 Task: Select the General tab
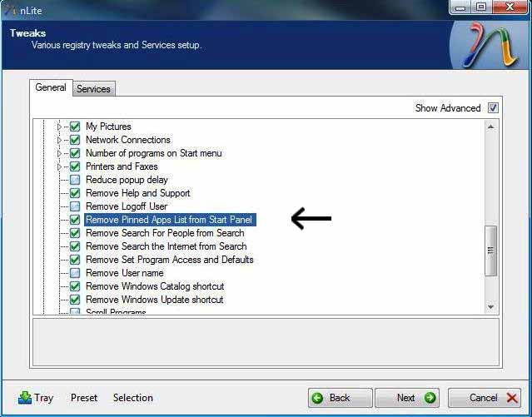point(51,88)
